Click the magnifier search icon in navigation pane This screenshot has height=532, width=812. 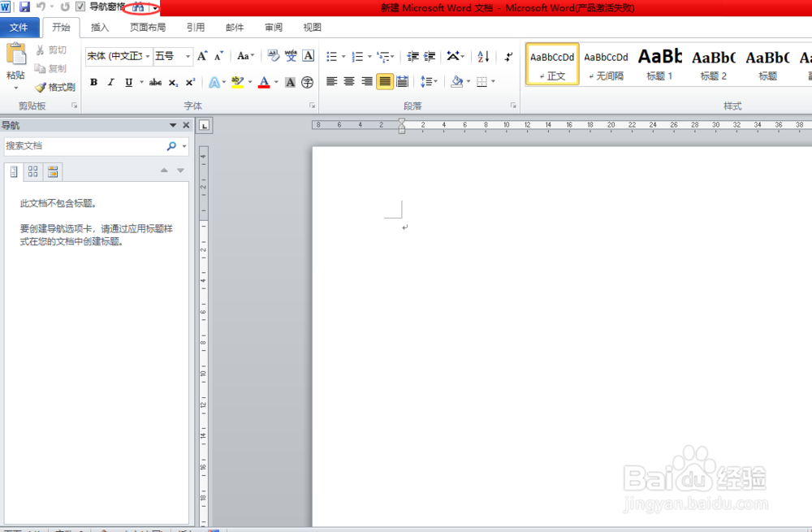point(171,146)
